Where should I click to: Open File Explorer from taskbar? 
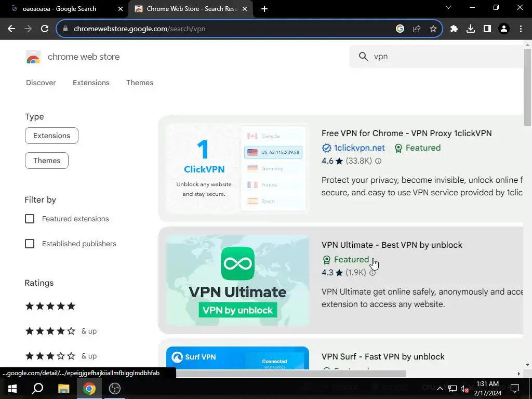point(63,389)
